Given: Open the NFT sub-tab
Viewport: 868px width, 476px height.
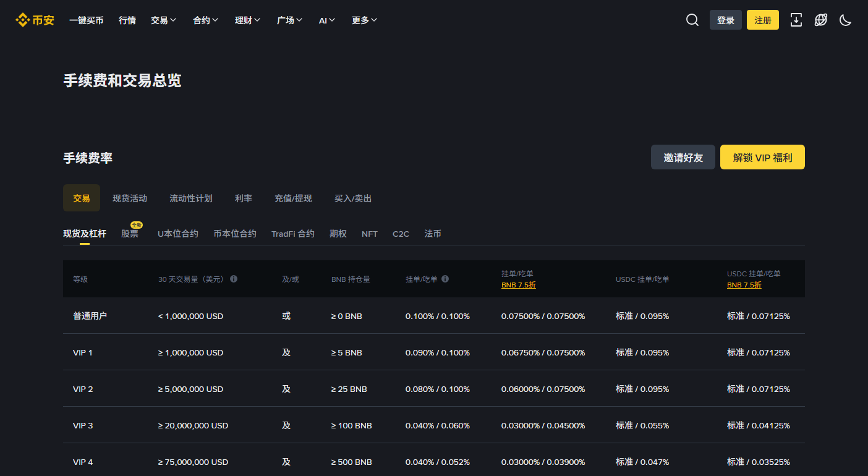Looking at the screenshot, I should (x=370, y=234).
